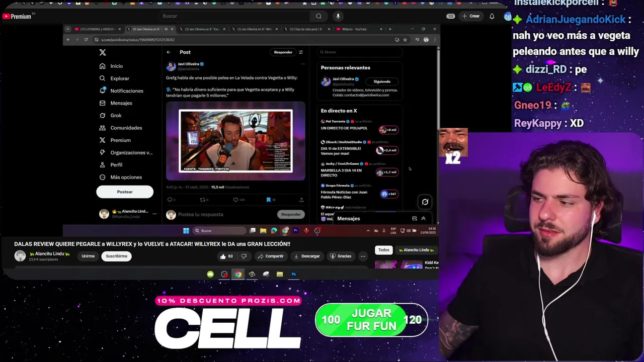The image size is (644, 362).
Task: Bookmark page with the star icon
Action: point(405,40)
